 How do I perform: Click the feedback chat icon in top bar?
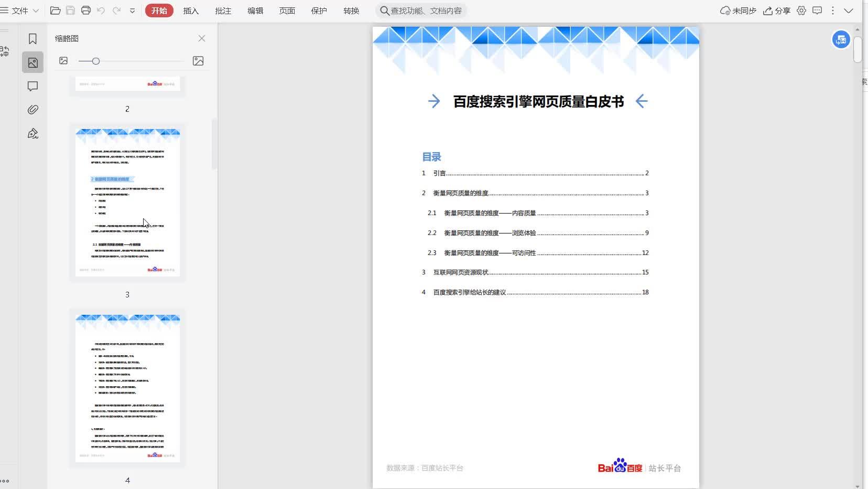(x=817, y=10)
